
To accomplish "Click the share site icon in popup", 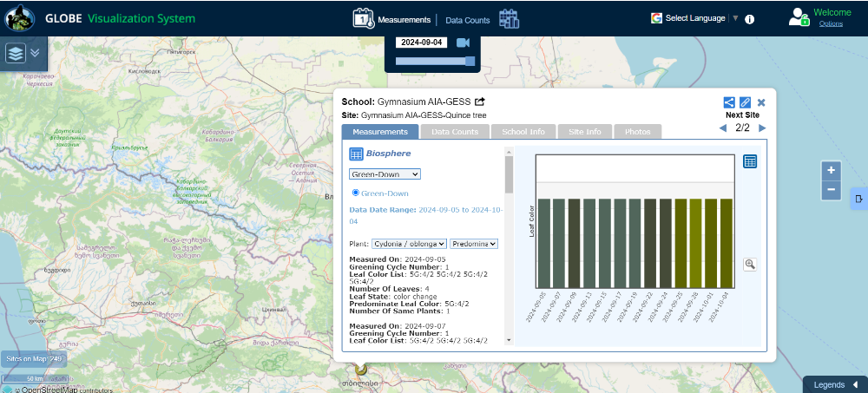I will coord(729,102).
